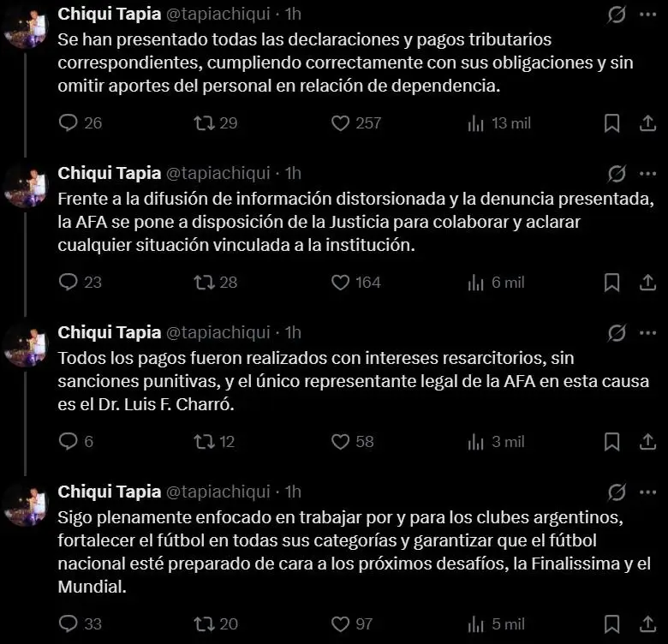Like the tweet with 164 likes
The width and height of the screenshot is (668, 644).
pyautogui.click(x=341, y=283)
